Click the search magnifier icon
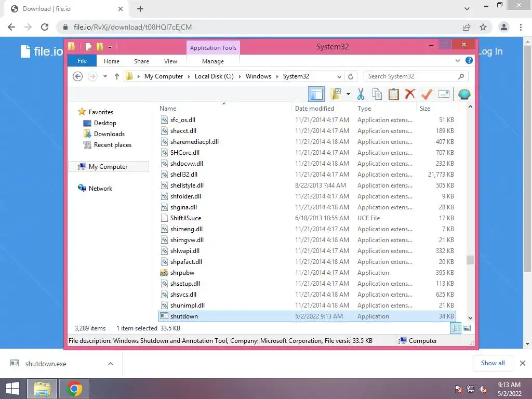The height and width of the screenshot is (399, 532). 461,76
